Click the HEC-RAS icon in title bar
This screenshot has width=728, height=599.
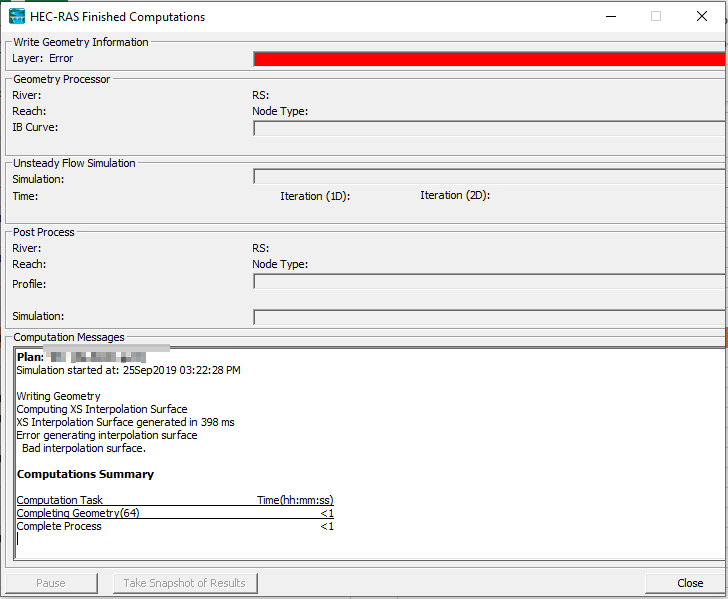coord(17,16)
